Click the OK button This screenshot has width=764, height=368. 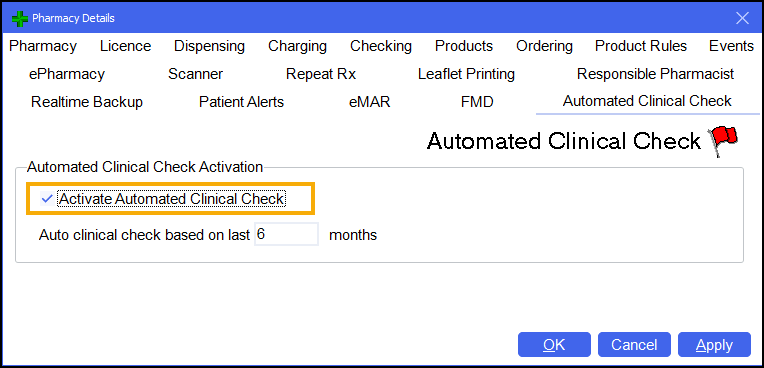(554, 345)
